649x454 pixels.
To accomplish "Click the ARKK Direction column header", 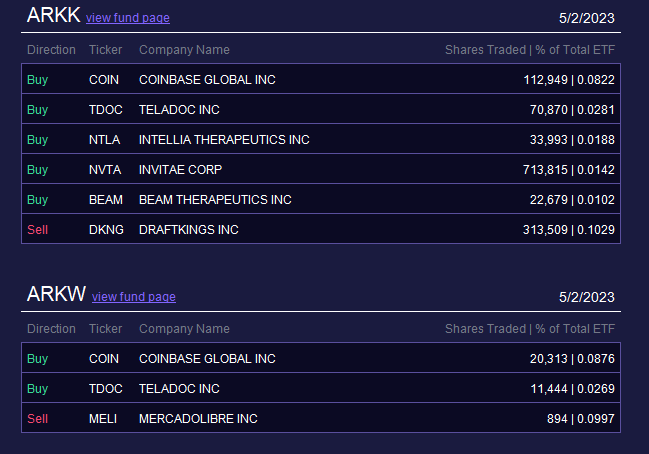I will [x=51, y=50].
